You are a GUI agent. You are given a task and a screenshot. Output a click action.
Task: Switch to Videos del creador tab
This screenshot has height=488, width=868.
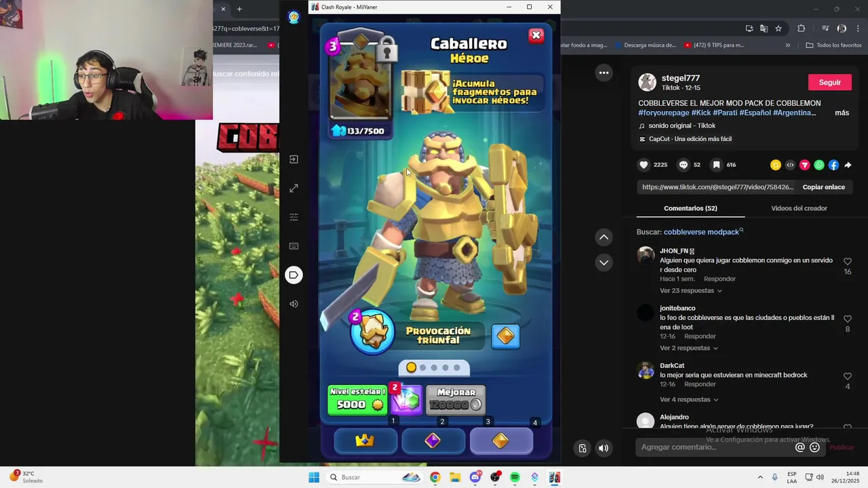point(799,208)
